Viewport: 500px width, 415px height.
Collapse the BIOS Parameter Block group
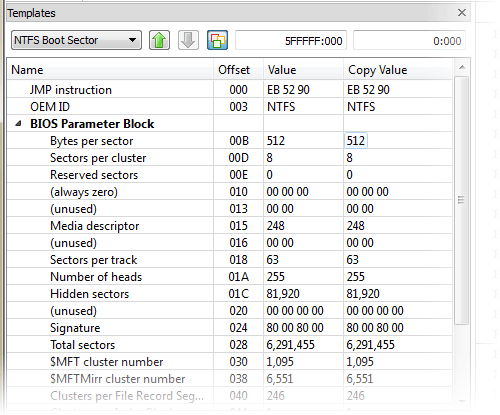click(x=19, y=124)
